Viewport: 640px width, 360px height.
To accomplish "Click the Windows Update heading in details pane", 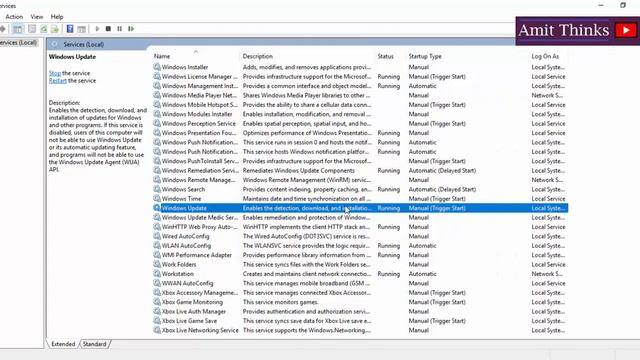I will point(72,57).
